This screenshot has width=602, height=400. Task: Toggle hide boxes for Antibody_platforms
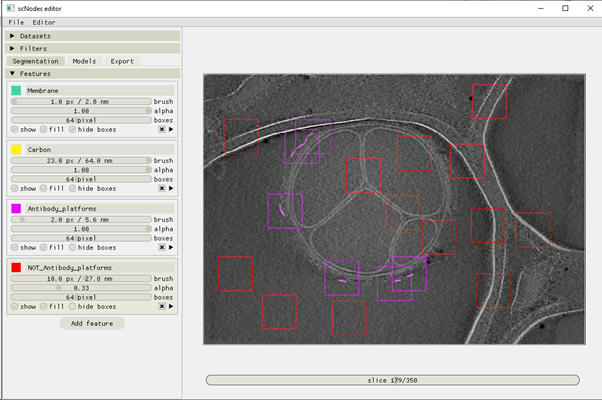72,248
